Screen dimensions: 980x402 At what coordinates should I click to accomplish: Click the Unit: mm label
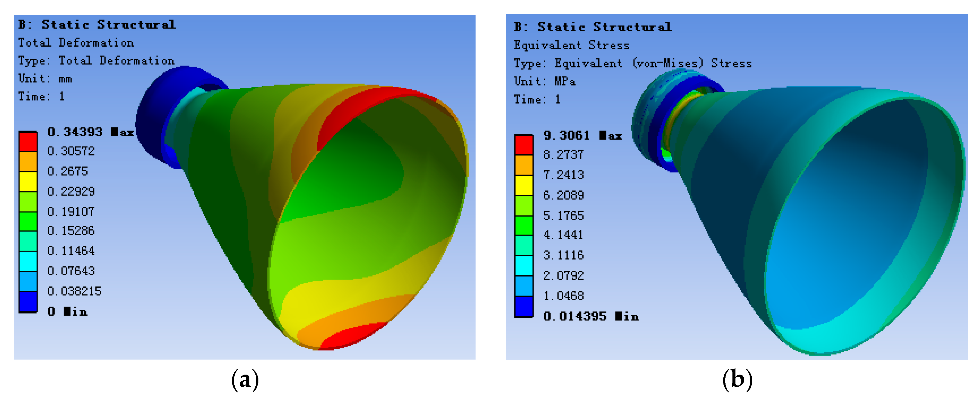45,79
